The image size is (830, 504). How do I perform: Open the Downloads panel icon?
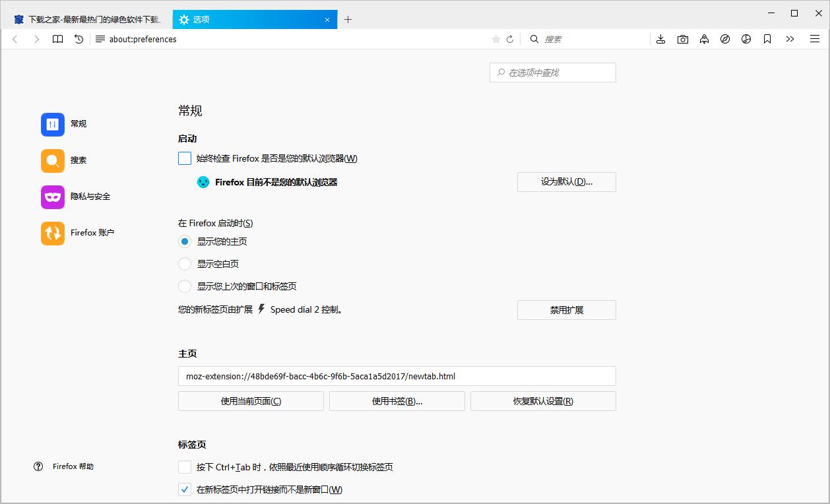coord(661,39)
